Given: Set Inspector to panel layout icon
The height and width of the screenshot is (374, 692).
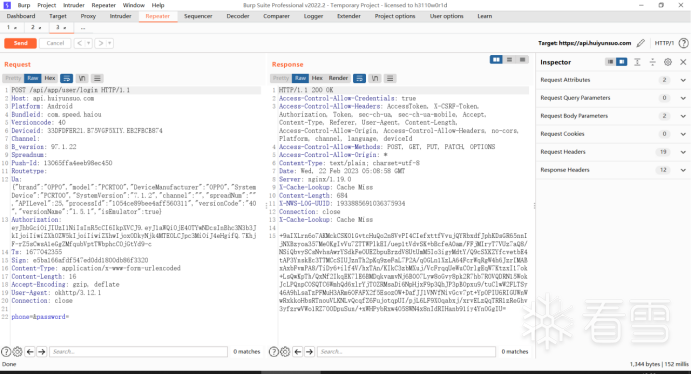Looking at the screenshot, I should point(621,62).
